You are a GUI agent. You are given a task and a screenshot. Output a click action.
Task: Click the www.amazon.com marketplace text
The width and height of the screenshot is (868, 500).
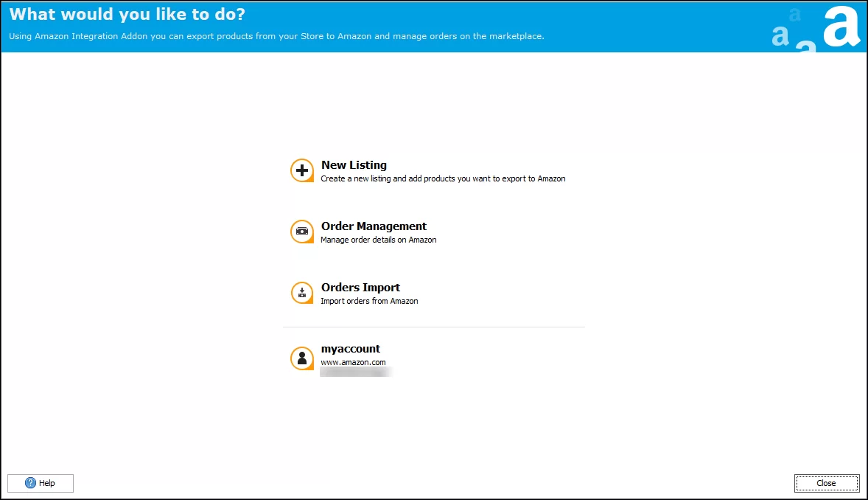tap(353, 362)
